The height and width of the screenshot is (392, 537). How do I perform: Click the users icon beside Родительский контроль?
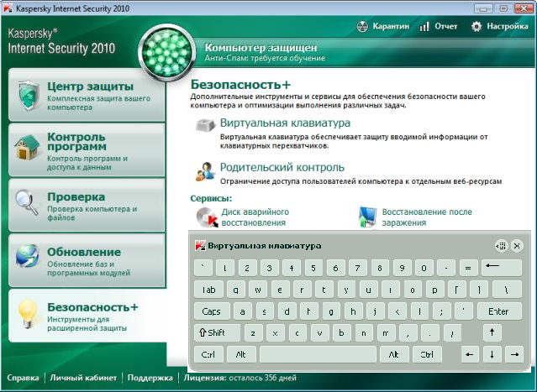205,171
